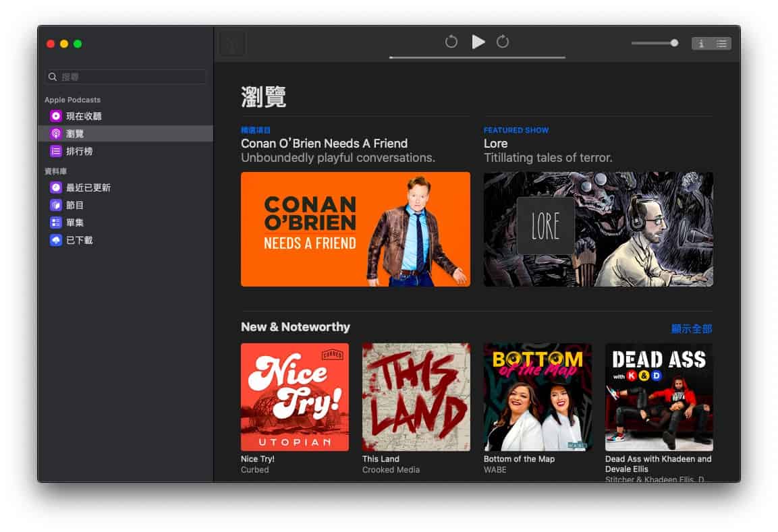Screen dimensions: 778x532
Task: Open 最近已更新 in the library
Action: pos(126,187)
